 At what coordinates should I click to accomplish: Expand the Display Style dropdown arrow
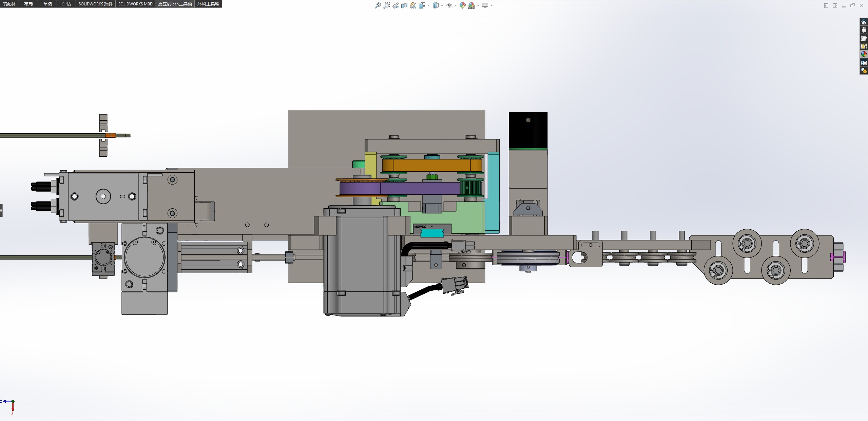442,6
